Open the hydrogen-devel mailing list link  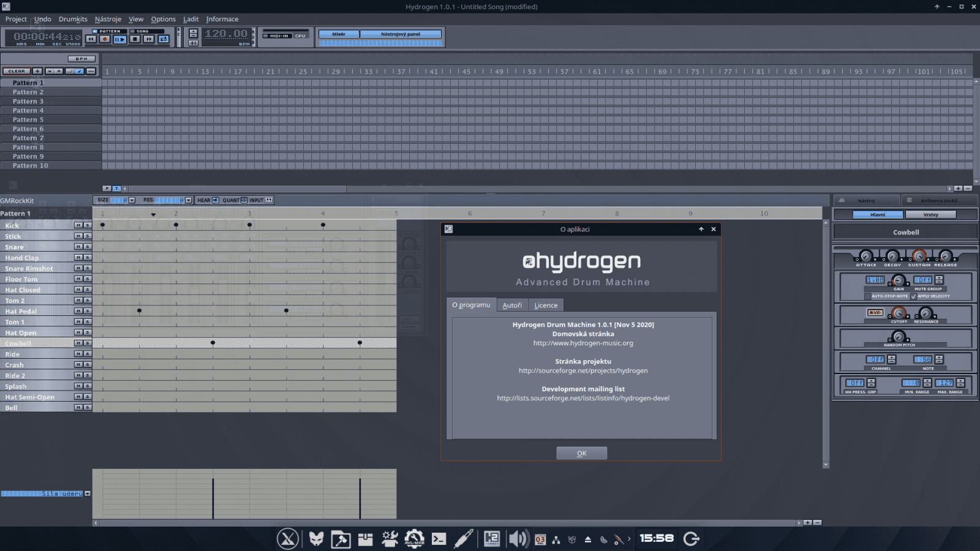point(583,398)
